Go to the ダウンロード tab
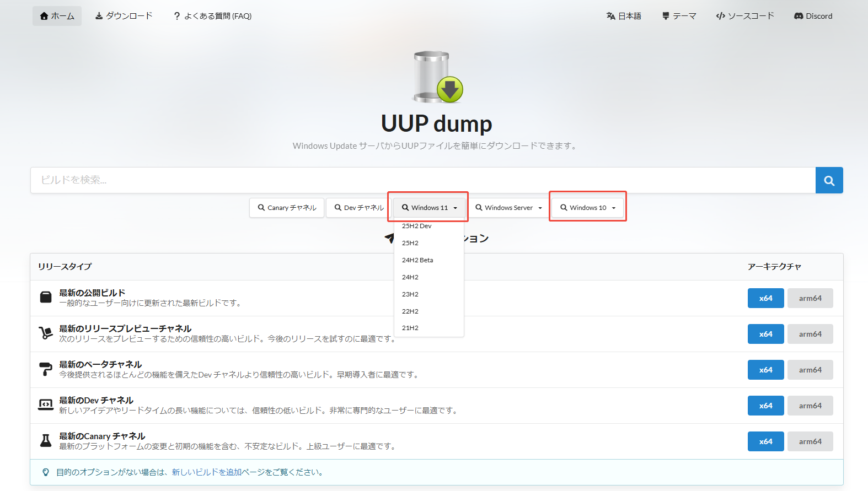This screenshot has height=491, width=868. (x=124, y=16)
